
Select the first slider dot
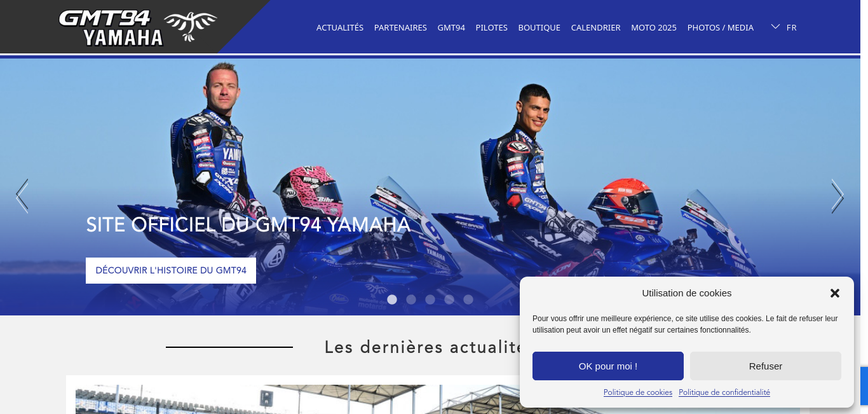pyautogui.click(x=392, y=300)
